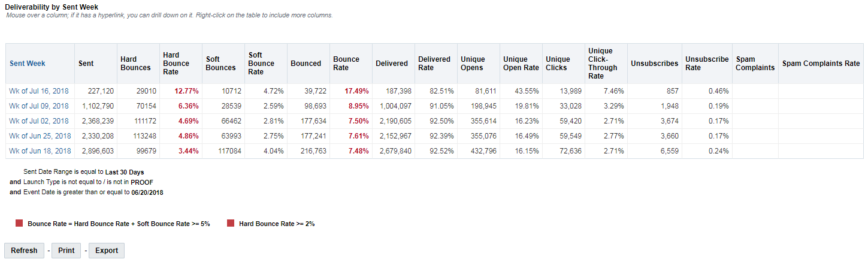Click the Print button

(66, 251)
